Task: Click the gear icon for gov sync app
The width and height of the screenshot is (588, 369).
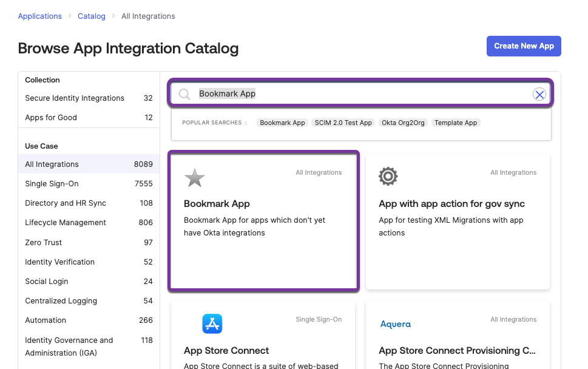Action: coord(388,177)
